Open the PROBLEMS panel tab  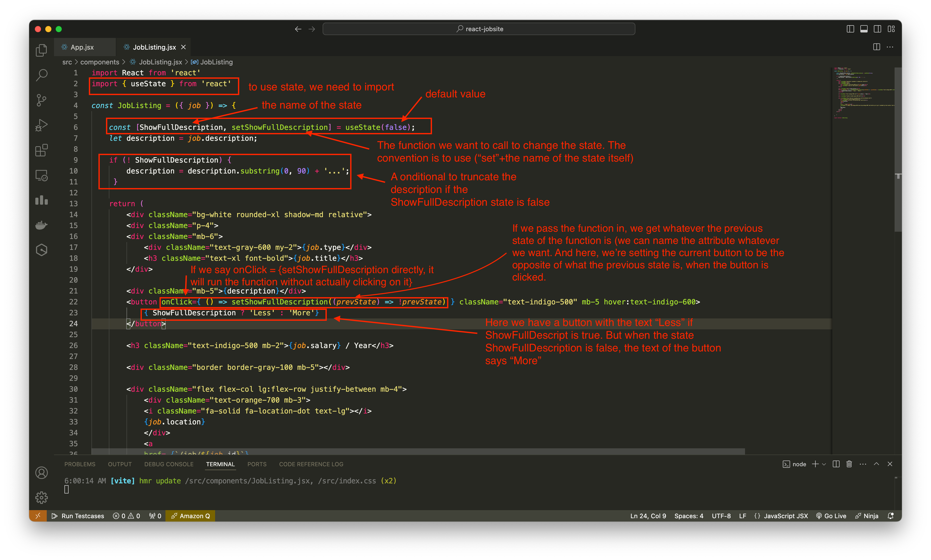tap(80, 464)
